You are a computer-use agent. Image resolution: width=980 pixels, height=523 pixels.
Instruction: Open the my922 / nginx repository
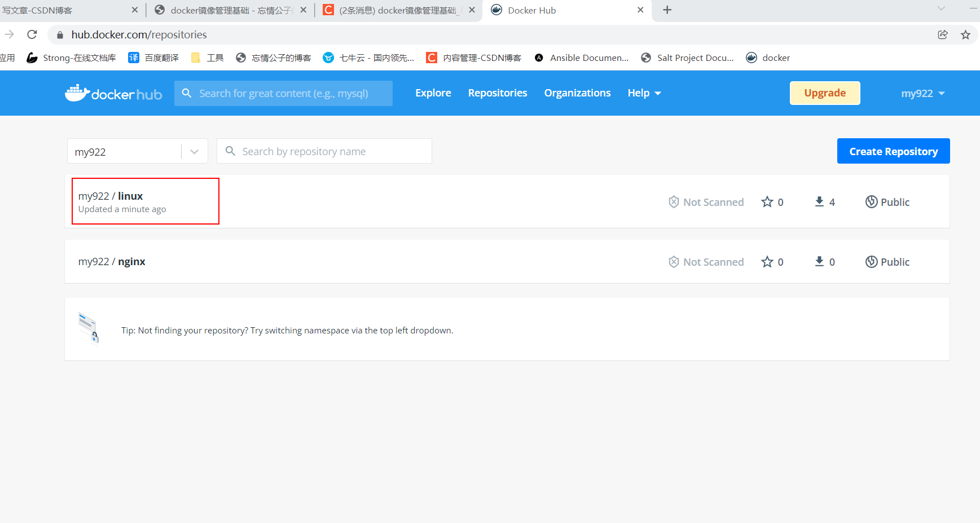(x=112, y=261)
